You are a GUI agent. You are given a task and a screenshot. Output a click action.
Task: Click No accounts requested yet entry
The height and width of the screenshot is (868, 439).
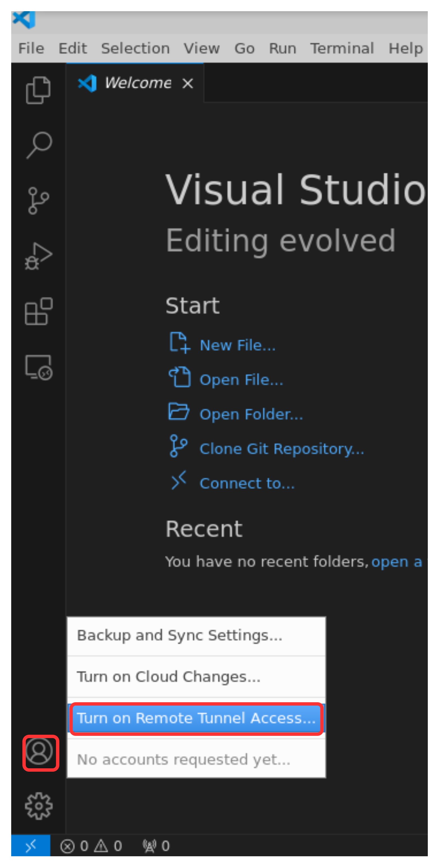click(197, 759)
